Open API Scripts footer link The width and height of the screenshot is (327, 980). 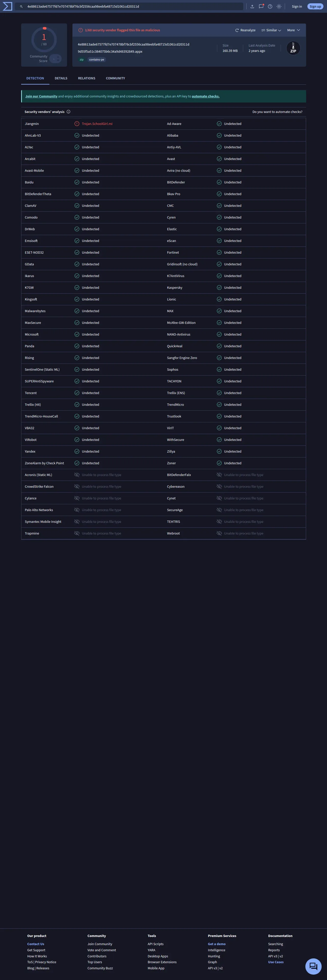[x=156, y=944]
